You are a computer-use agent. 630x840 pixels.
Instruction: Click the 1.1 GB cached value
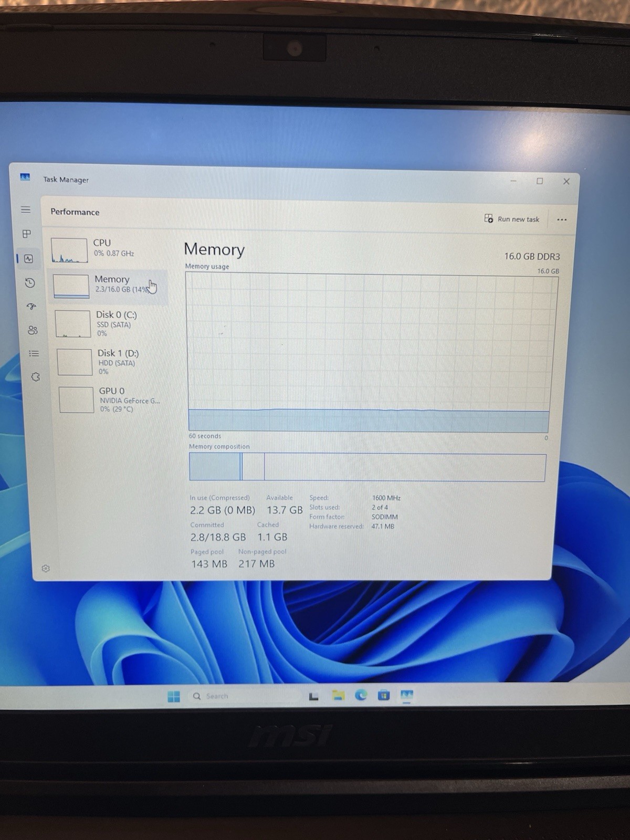pos(272,537)
